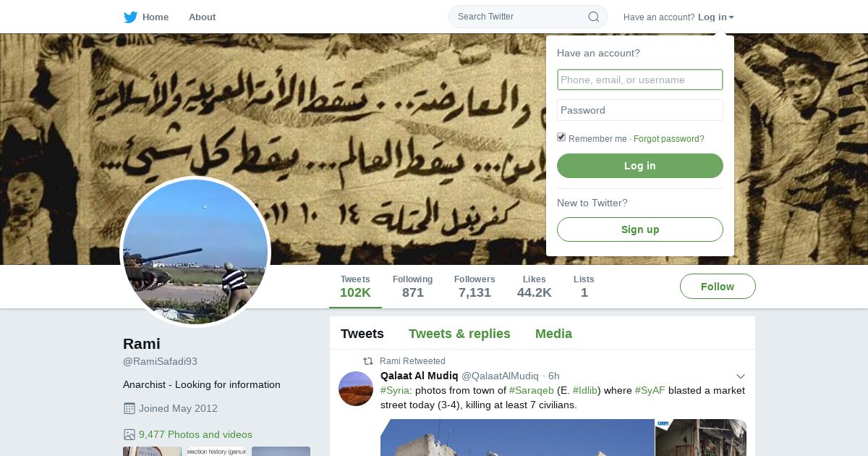868x456 pixels.
Task: Click the retweet icon above the tweet
Action: [368, 361]
